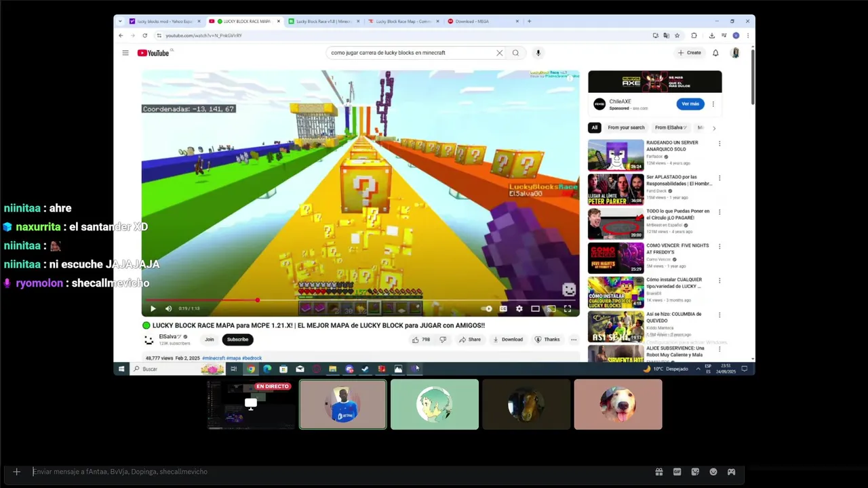Dislike the video
868x488 pixels.
(x=443, y=340)
